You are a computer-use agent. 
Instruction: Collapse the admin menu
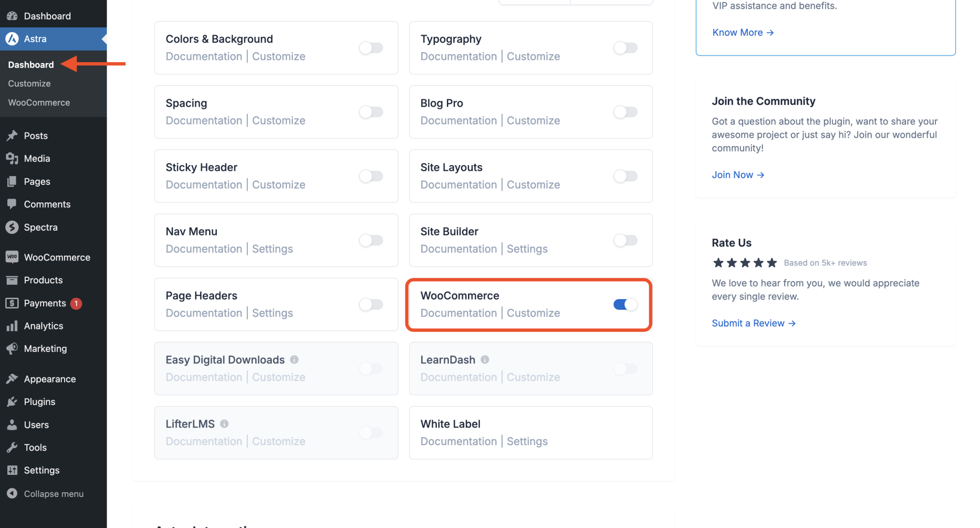point(53,494)
